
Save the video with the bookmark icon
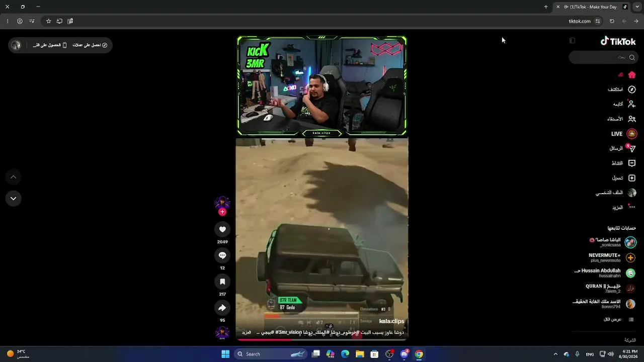tap(222, 282)
